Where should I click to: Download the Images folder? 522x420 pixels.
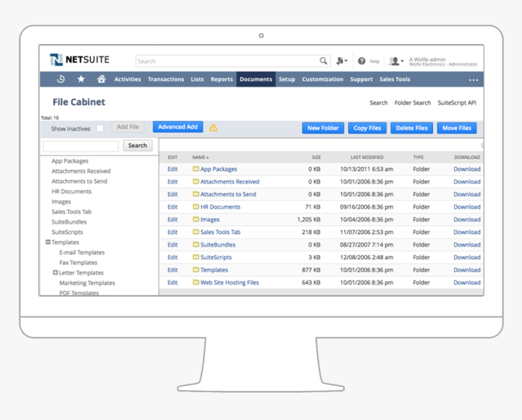pyautogui.click(x=467, y=219)
